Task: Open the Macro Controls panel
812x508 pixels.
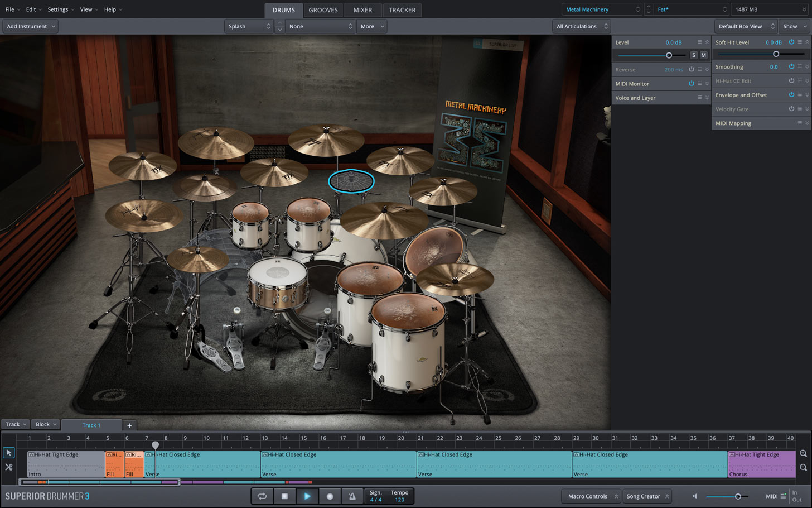Action: coord(591,496)
